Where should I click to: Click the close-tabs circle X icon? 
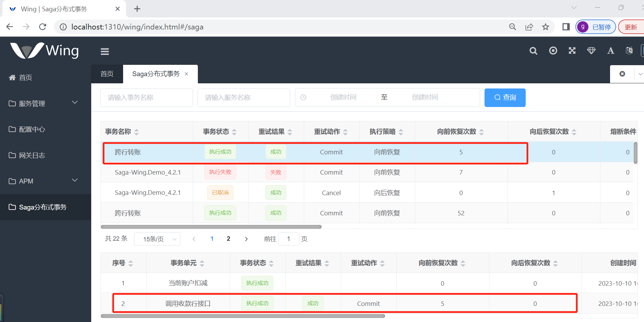[x=622, y=74]
